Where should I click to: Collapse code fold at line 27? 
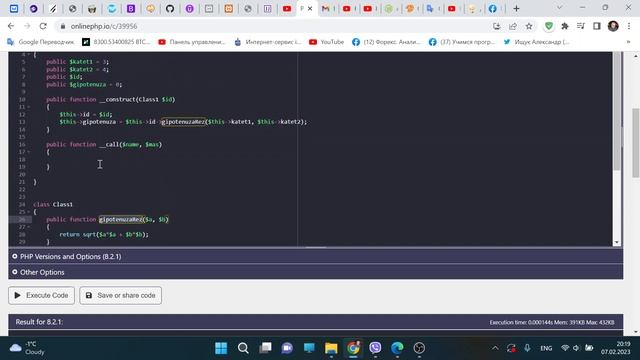[29, 227]
